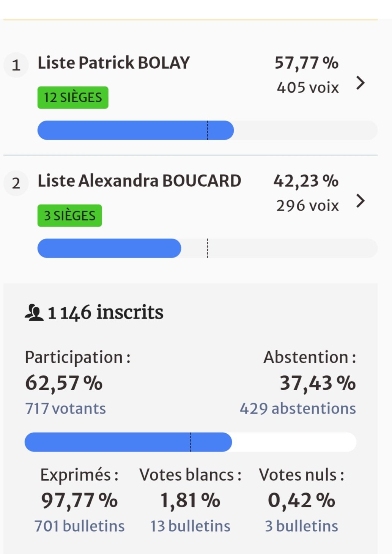This screenshot has height=554, width=392.
Task: Click 13 bulletins under Votes blancs
Action: pos(190,526)
